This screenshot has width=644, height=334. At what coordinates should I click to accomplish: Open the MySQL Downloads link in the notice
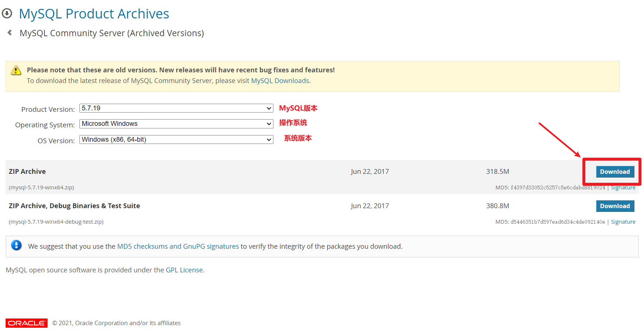pyautogui.click(x=280, y=80)
